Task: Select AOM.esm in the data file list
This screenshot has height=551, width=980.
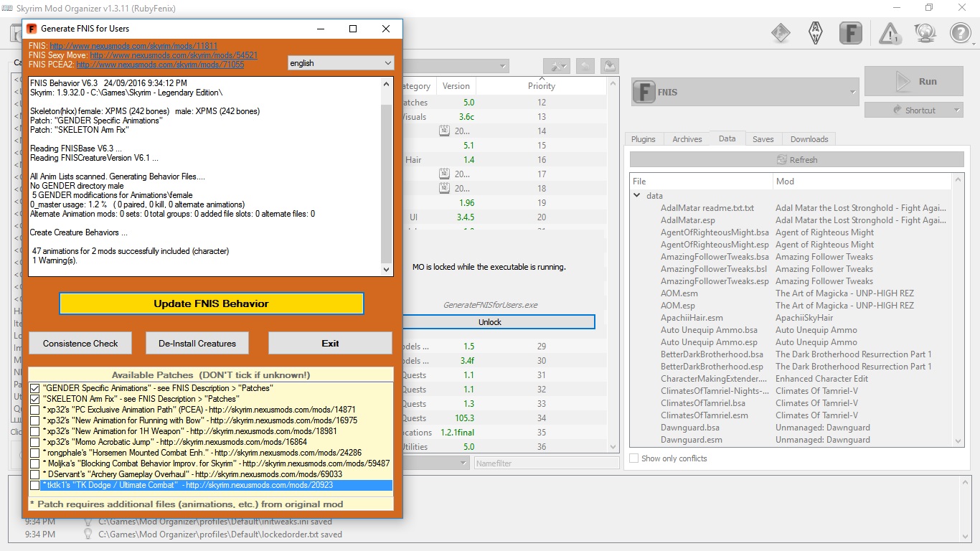Action: (x=679, y=293)
